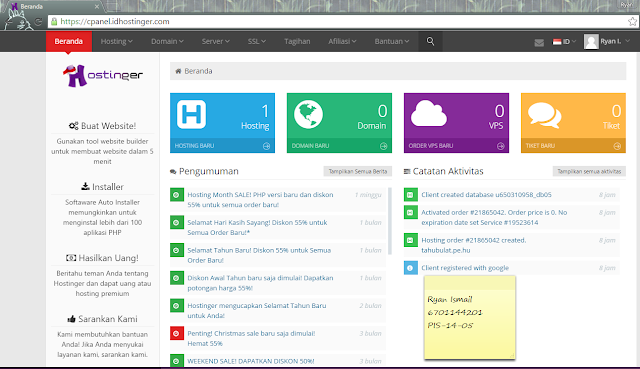Click red icon beside Penting Christmas sale news
Viewport: 640px width, 369px height.
click(177, 333)
